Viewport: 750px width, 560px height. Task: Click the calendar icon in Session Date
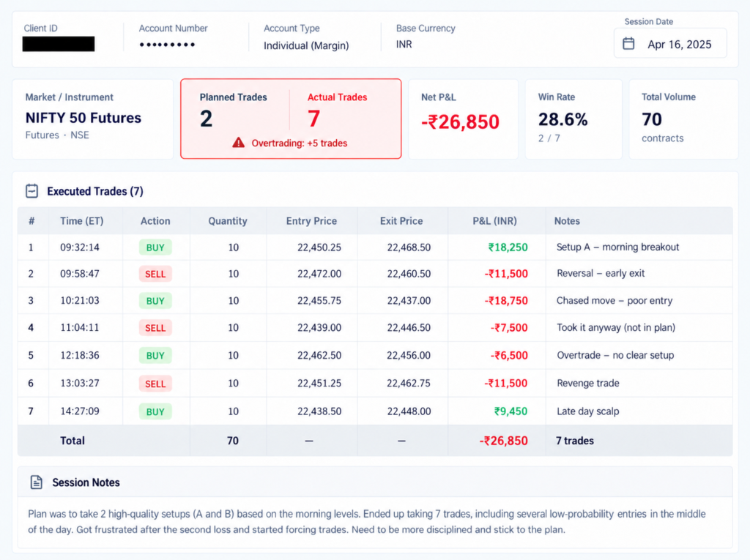point(628,44)
